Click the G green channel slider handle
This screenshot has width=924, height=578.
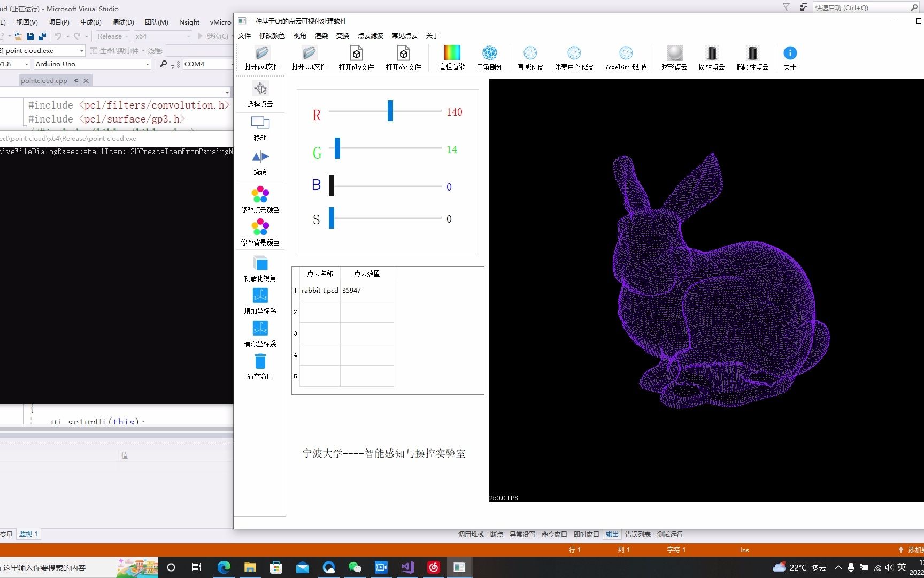337,148
